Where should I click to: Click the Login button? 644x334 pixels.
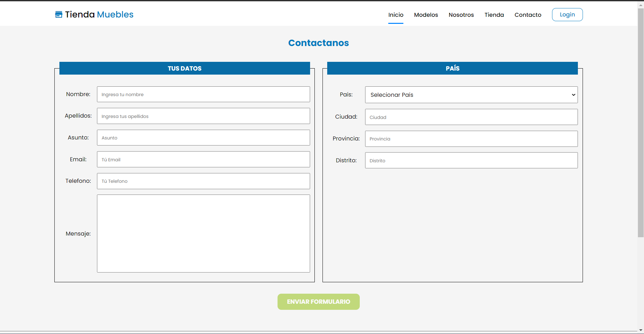pyautogui.click(x=567, y=14)
